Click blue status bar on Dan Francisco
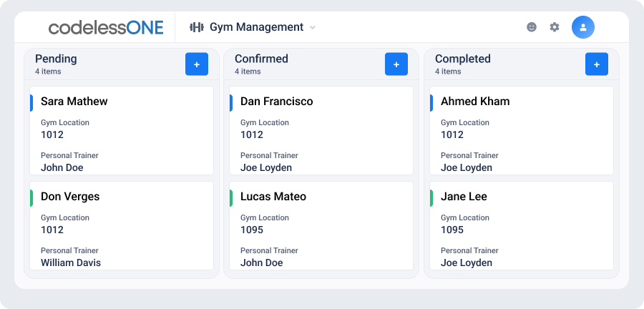This screenshot has width=644, height=309. coord(231,102)
